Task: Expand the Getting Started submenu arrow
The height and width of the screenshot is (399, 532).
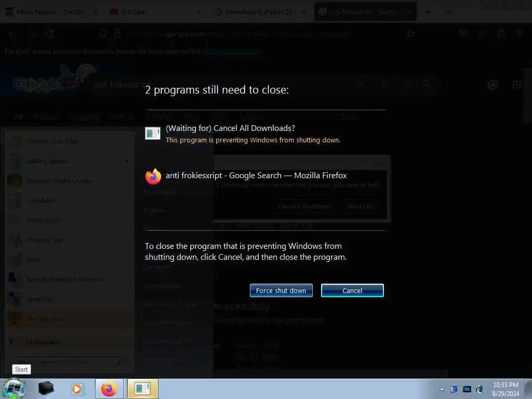Action: [127, 161]
